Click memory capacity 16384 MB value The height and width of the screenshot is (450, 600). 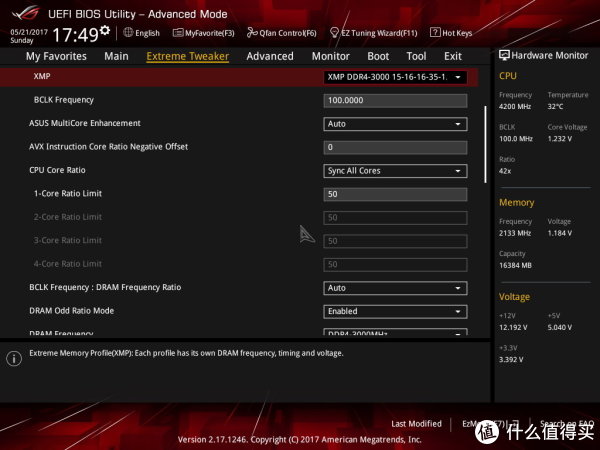[x=515, y=265]
